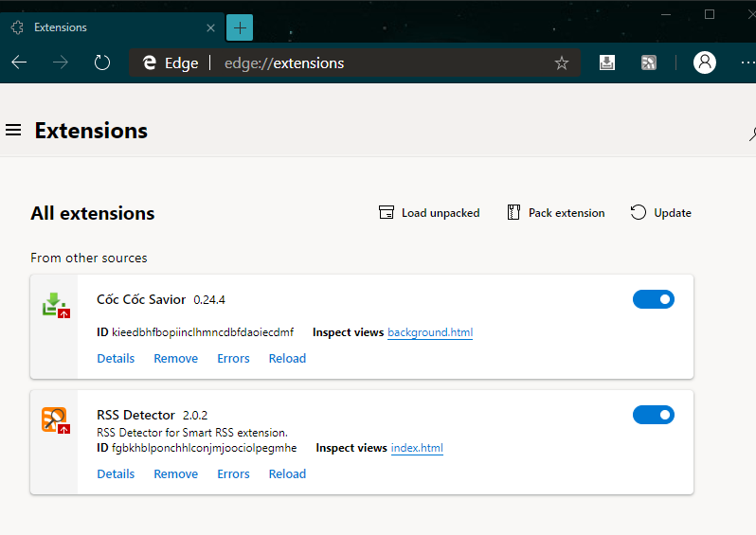This screenshot has height=535, width=756.
Task: Open the user profile icon
Action: [x=704, y=63]
